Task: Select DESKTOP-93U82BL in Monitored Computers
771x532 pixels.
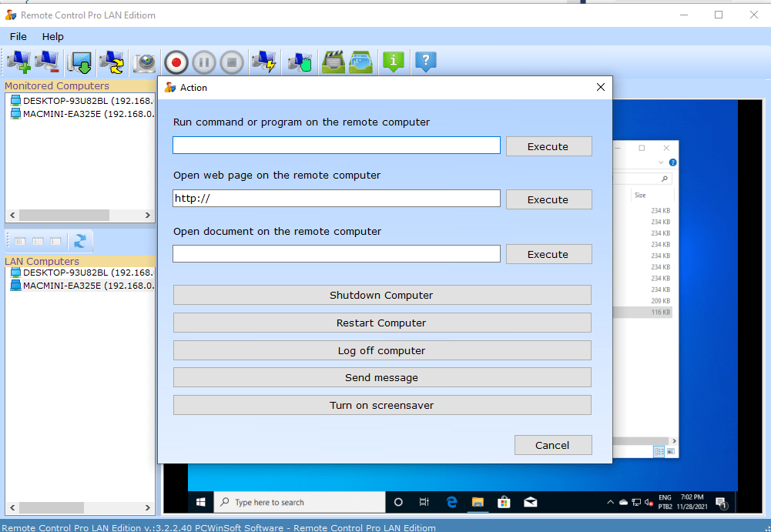Action: pyautogui.click(x=82, y=101)
